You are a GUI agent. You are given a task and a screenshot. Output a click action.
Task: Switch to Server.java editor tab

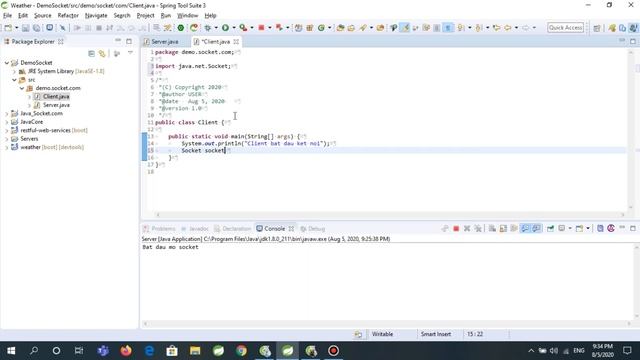[x=164, y=42]
